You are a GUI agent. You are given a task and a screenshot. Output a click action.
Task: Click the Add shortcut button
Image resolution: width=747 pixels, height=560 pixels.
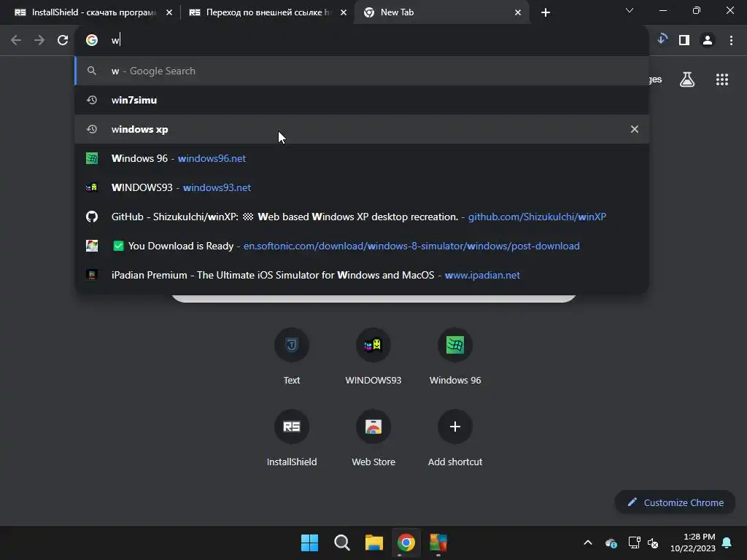[455, 437]
